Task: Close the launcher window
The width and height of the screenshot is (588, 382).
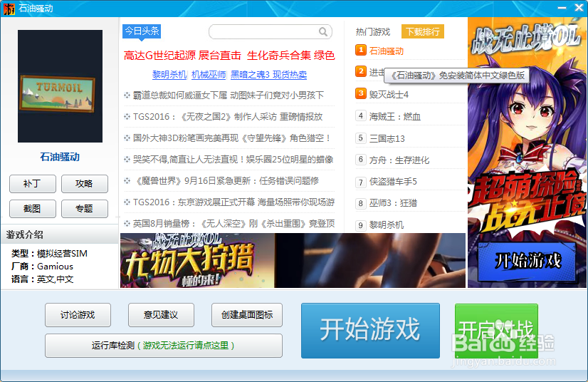Action: click(x=579, y=8)
